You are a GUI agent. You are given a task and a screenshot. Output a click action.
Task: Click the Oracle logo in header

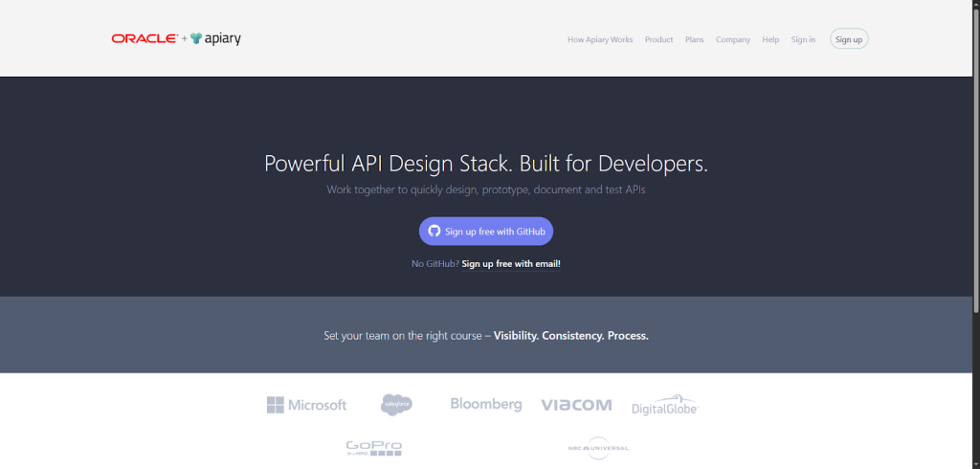144,39
